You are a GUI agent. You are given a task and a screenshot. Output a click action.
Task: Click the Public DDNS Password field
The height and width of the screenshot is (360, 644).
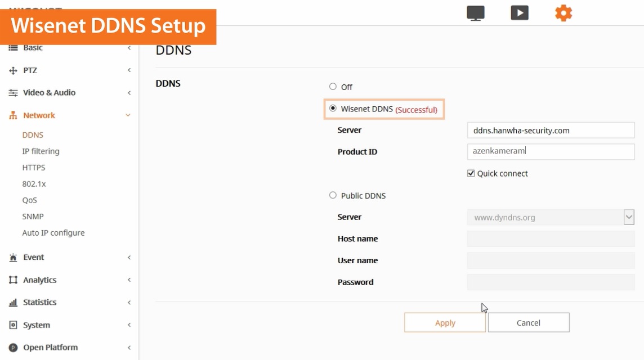[x=551, y=282]
